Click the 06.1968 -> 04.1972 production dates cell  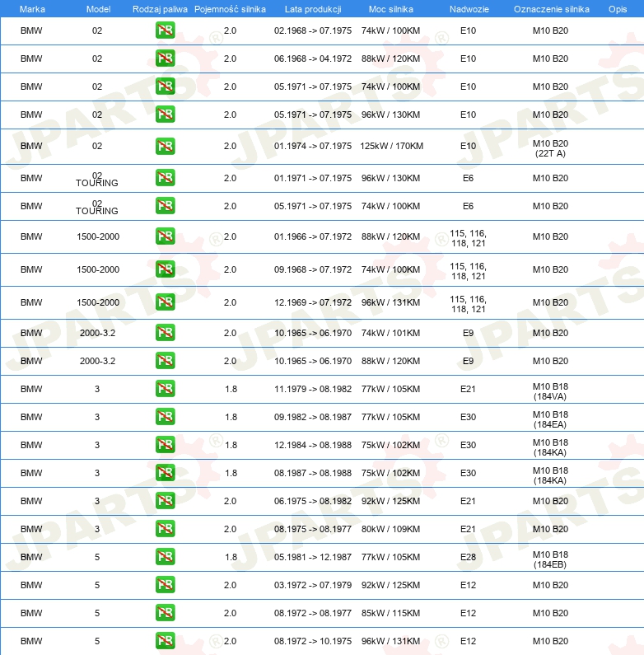tap(313, 58)
